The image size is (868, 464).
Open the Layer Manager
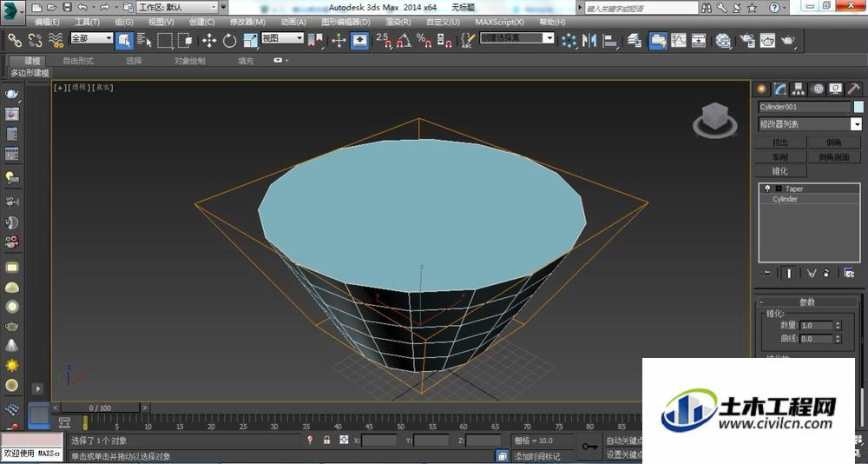[635, 40]
